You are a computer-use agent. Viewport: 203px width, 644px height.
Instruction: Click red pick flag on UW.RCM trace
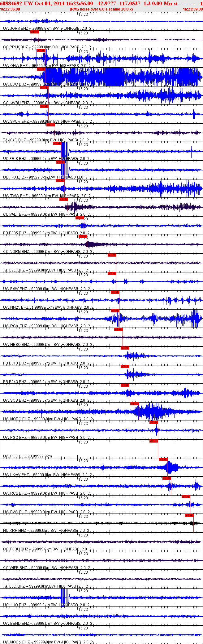coord(115,311)
